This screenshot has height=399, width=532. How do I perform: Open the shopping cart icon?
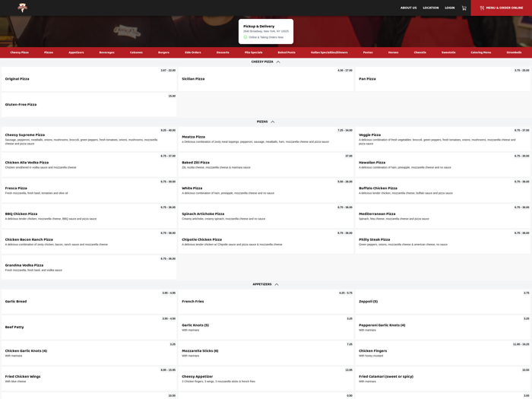[x=464, y=8]
